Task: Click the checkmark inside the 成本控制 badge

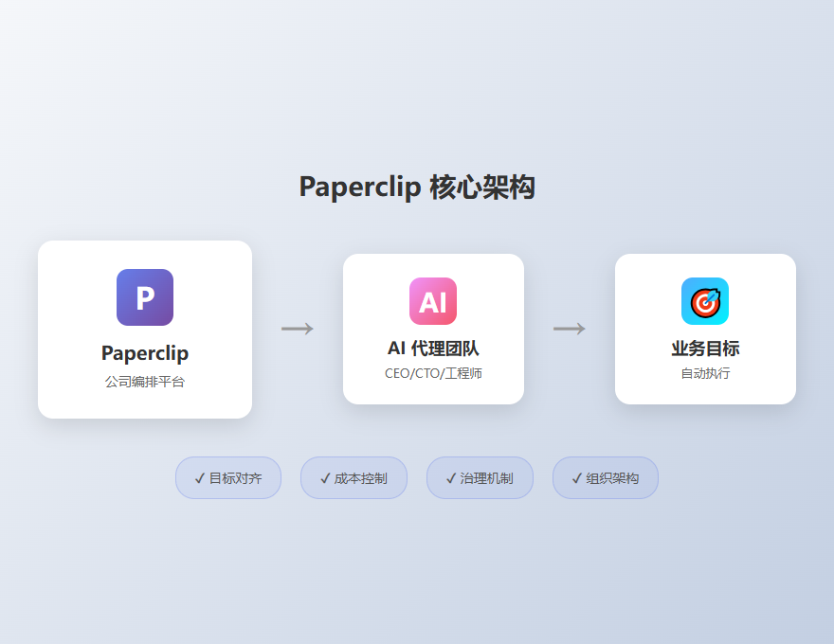Action: [x=324, y=478]
